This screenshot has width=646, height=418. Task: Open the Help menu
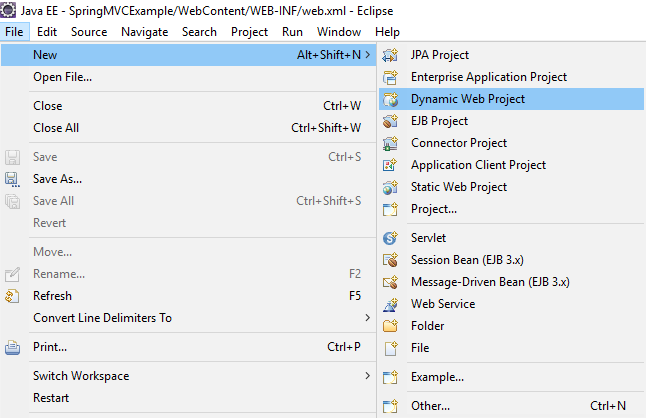[x=387, y=32]
